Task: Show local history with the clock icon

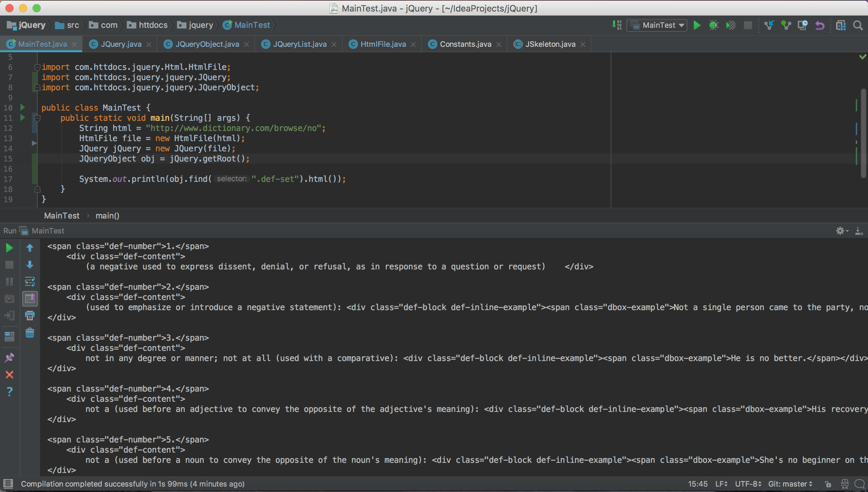Action: click(803, 25)
